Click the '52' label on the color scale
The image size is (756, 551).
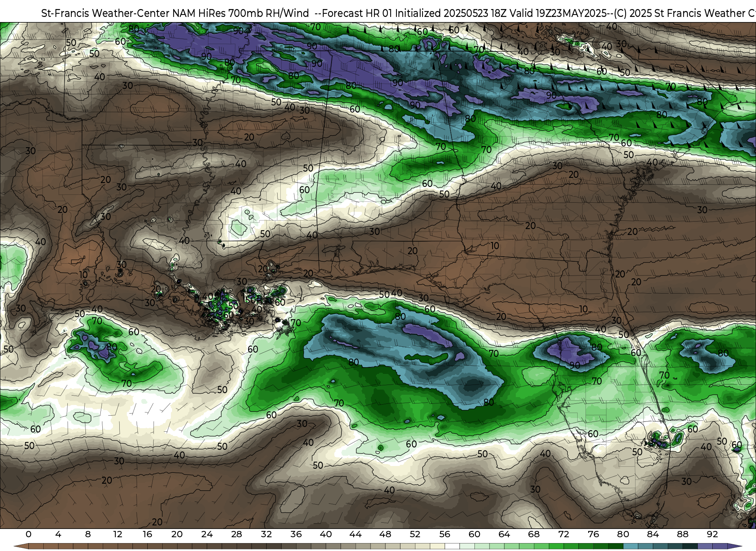415,534
